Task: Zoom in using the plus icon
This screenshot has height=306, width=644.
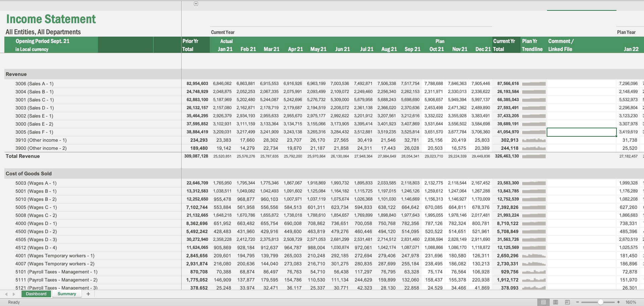Action: click(x=618, y=302)
